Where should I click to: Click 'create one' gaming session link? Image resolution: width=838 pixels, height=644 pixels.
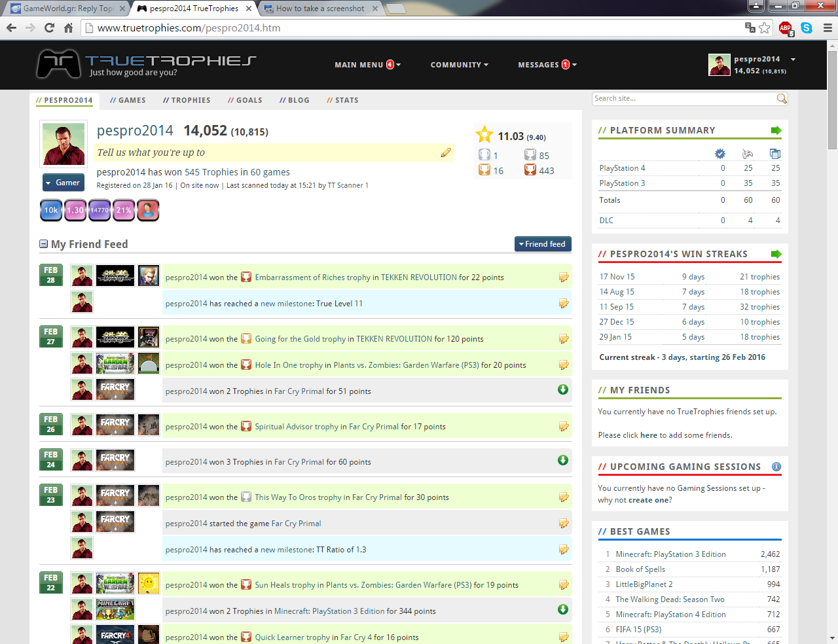(649, 500)
